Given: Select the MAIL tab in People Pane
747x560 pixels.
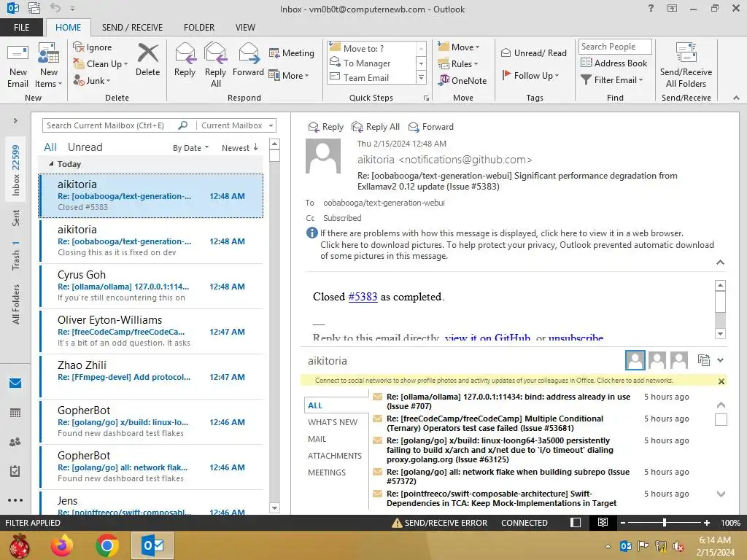Looking at the screenshot, I should 317,439.
